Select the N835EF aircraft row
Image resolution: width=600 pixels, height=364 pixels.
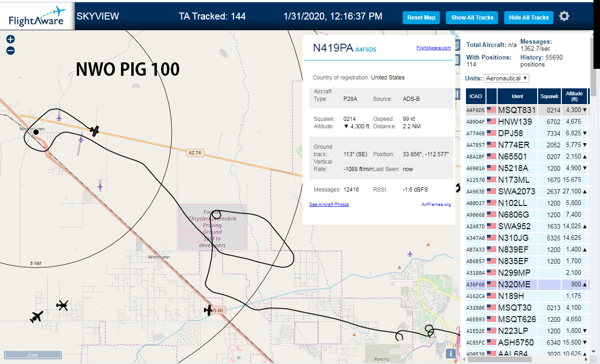[x=528, y=261]
